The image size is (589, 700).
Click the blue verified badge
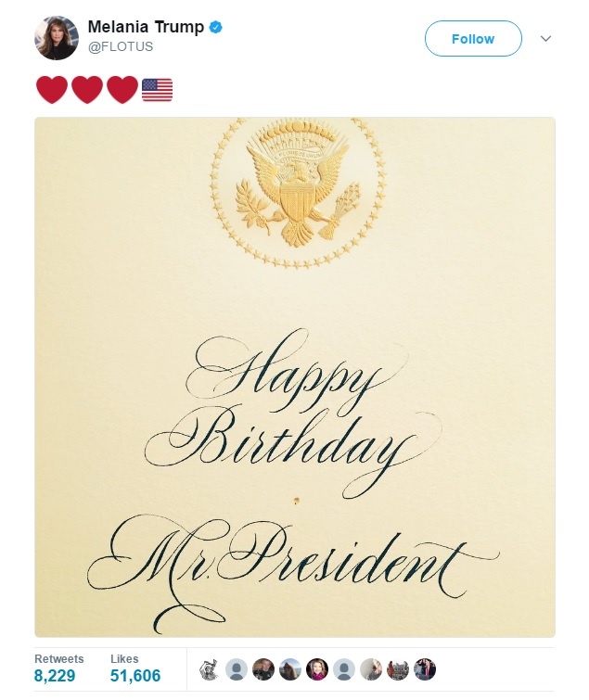[216, 27]
